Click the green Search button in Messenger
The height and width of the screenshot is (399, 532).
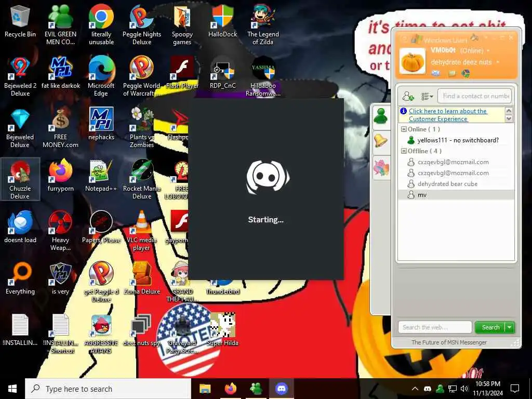tap(490, 327)
